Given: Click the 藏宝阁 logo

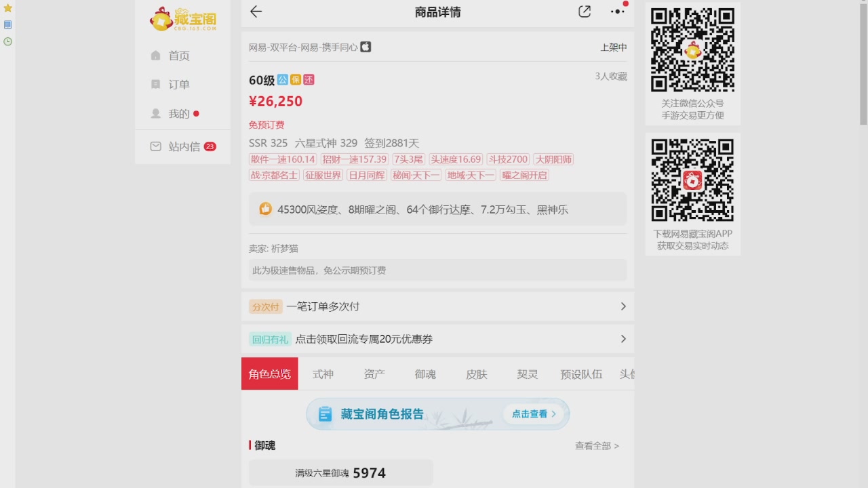Looking at the screenshot, I should 183,19.
